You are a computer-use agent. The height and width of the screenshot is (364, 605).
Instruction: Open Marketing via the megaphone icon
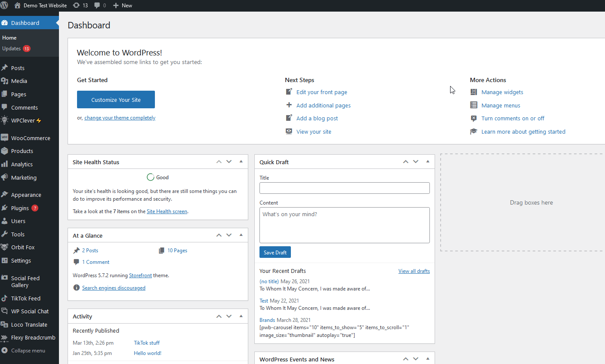pos(7,177)
